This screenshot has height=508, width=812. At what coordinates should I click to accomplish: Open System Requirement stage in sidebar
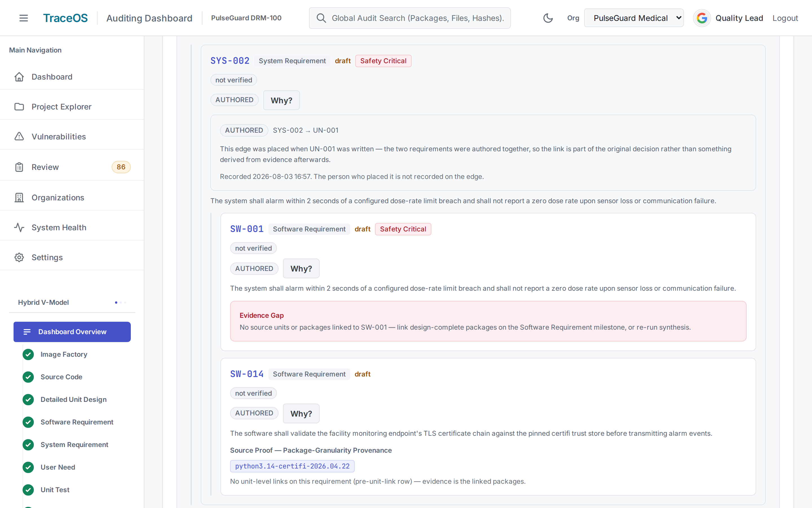click(74, 444)
